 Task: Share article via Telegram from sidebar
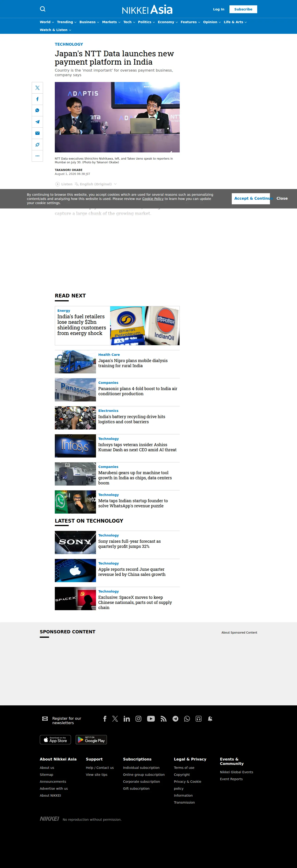[x=37, y=122]
